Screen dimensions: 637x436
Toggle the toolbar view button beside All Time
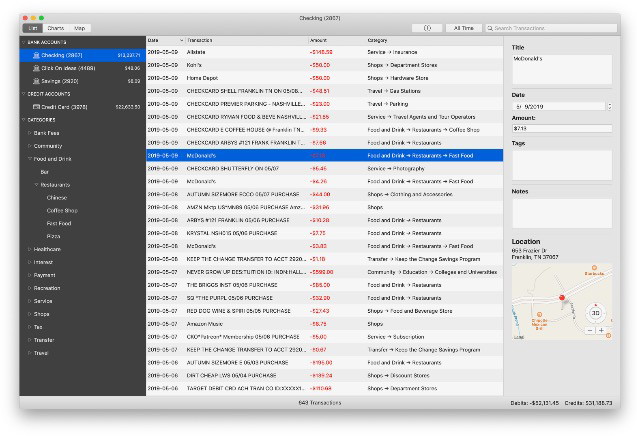pos(428,28)
